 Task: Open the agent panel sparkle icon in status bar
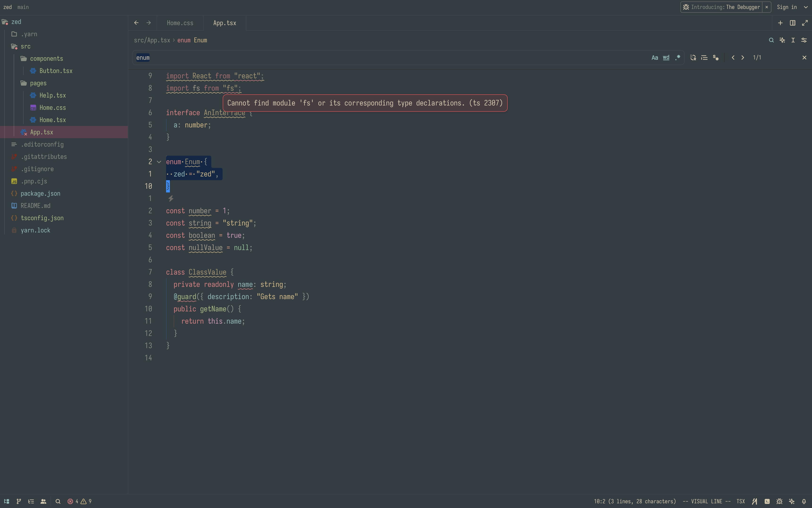(x=791, y=501)
